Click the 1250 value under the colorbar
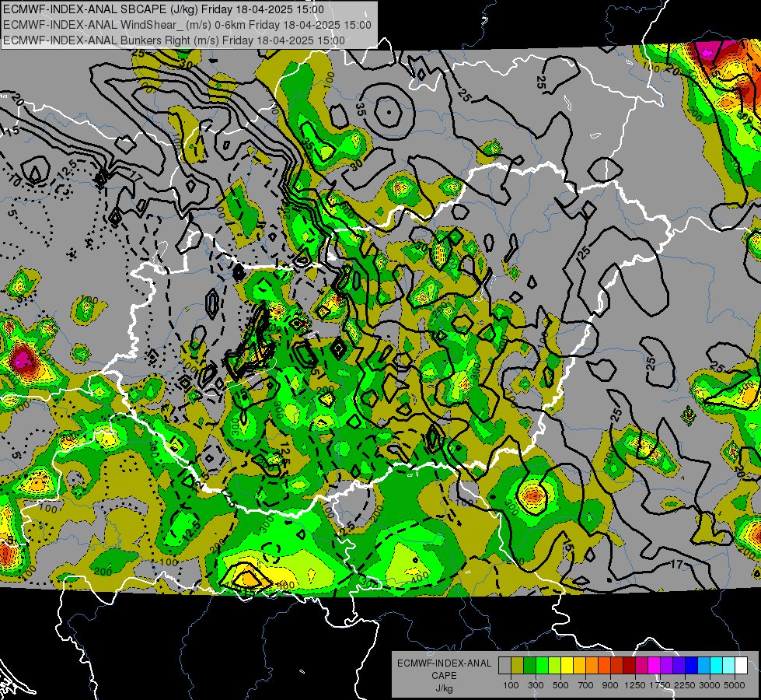Viewport: 761px width, 700px height. tap(635, 685)
